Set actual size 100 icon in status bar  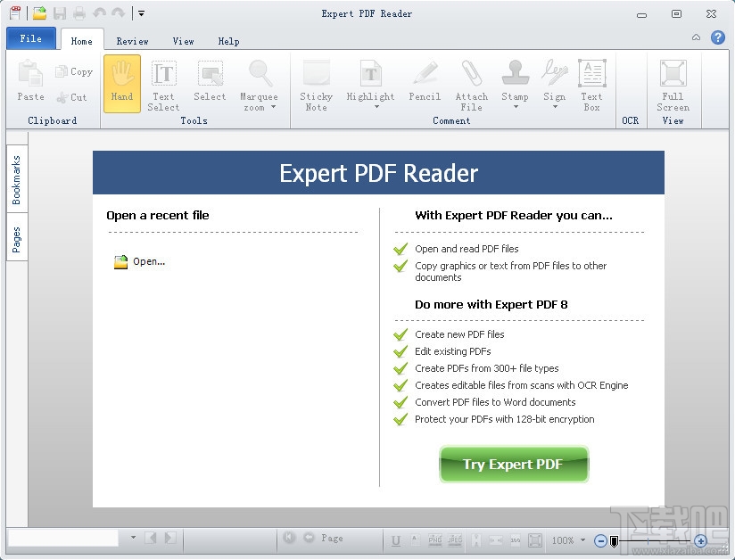pyautogui.click(x=516, y=540)
